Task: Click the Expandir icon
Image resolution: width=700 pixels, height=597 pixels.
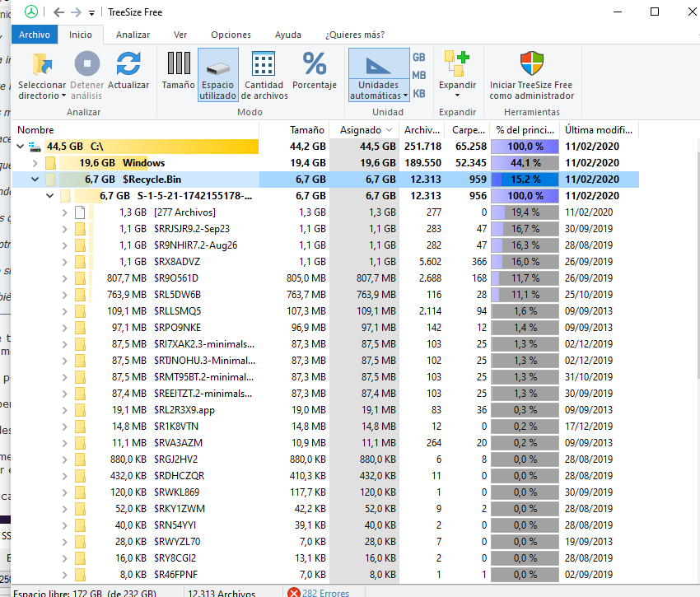Action: 457,64
